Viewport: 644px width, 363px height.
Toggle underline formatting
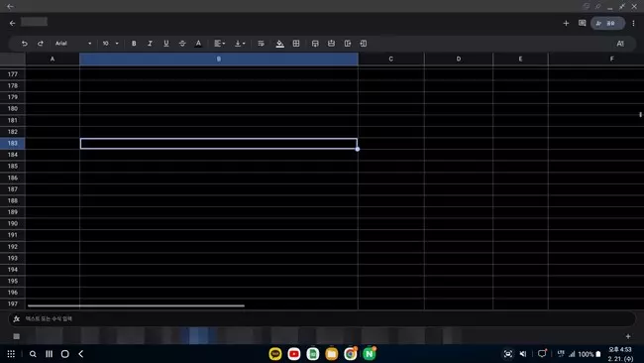[165, 44]
